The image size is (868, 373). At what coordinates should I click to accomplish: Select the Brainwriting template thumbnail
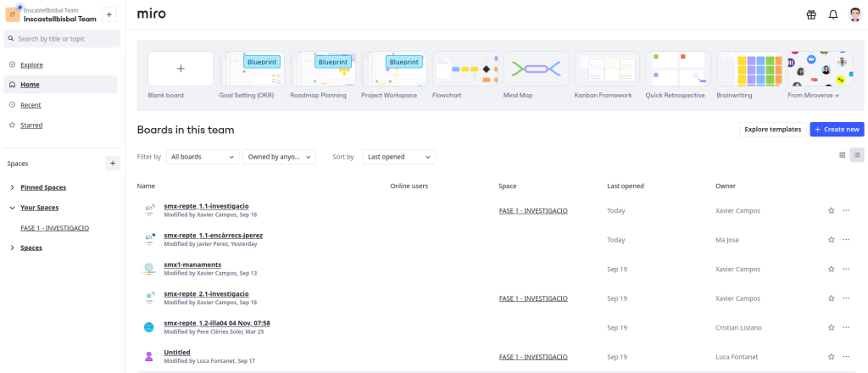748,70
